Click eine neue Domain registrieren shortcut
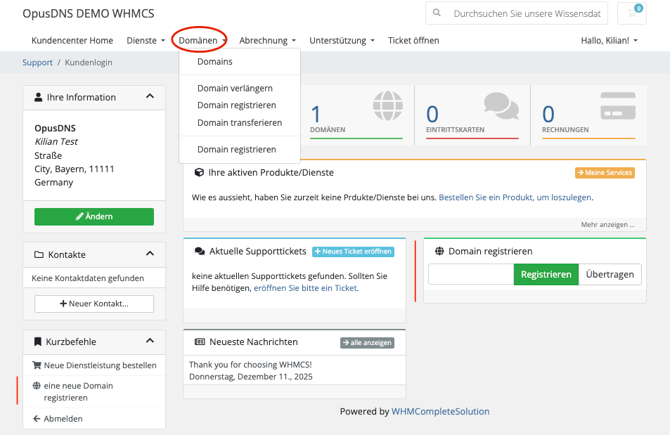 [x=94, y=392]
